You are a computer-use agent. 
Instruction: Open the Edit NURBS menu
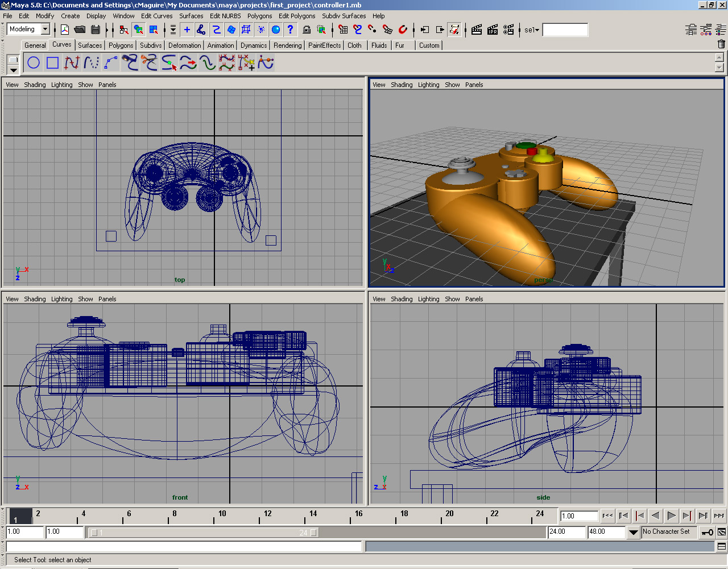pyautogui.click(x=225, y=16)
